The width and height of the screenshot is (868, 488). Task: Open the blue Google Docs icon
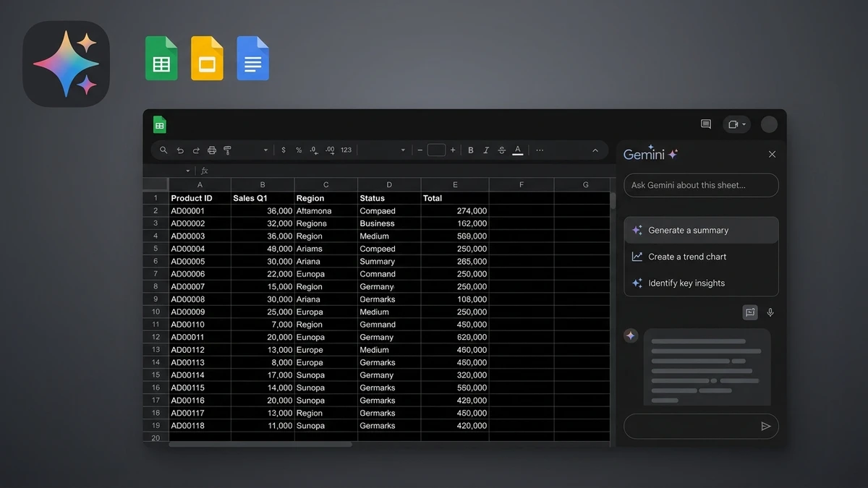tap(252, 58)
